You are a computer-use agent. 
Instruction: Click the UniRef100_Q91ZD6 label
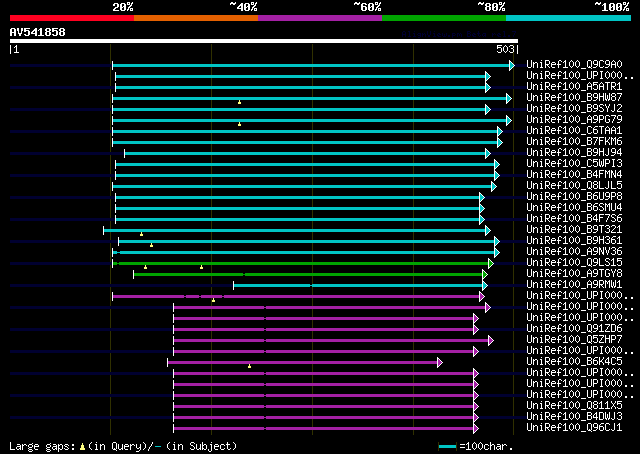pyautogui.click(x=574, y=329)
